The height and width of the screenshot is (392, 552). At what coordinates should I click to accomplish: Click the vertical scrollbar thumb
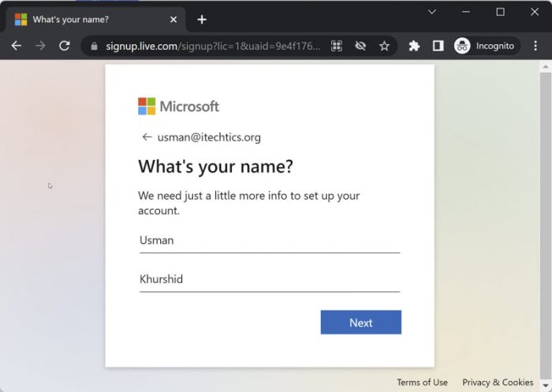(546, 226)
